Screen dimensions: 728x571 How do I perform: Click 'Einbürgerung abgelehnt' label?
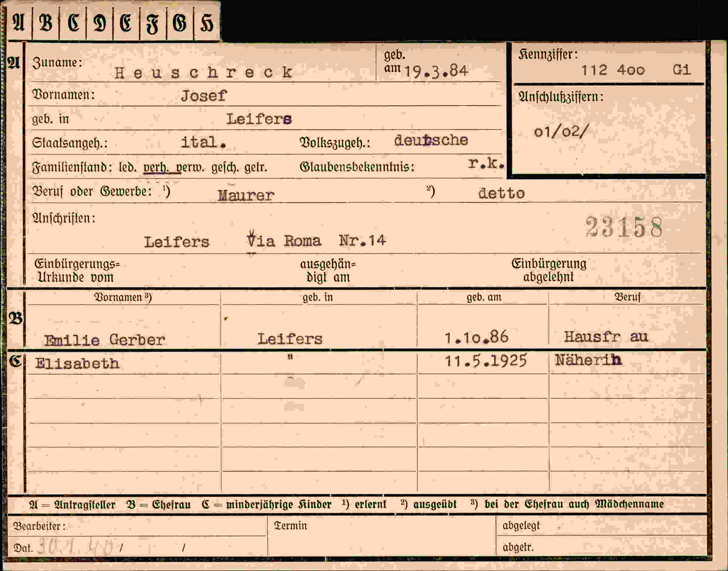click(549, 270)
